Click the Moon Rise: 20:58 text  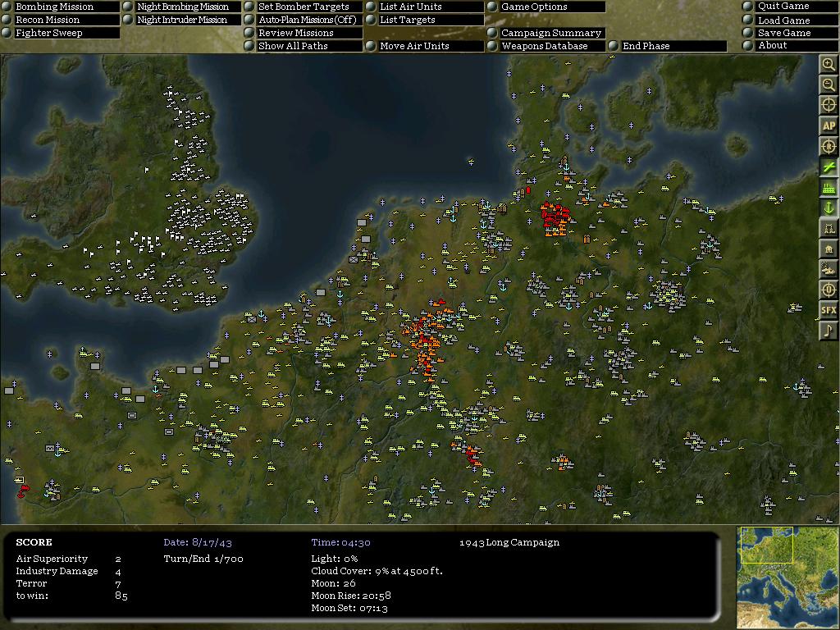[x=351, y=596]
